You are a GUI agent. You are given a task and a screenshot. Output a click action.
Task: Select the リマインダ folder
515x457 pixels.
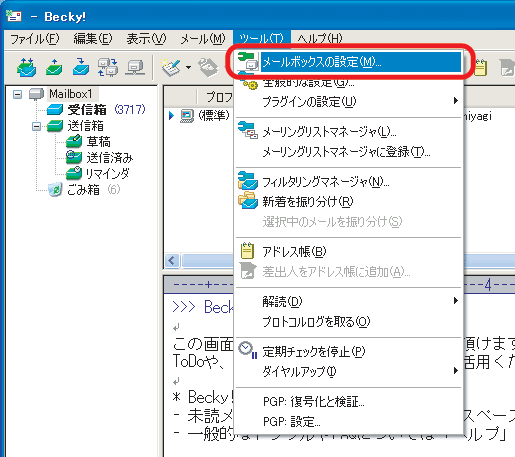[x=107, y=173]
